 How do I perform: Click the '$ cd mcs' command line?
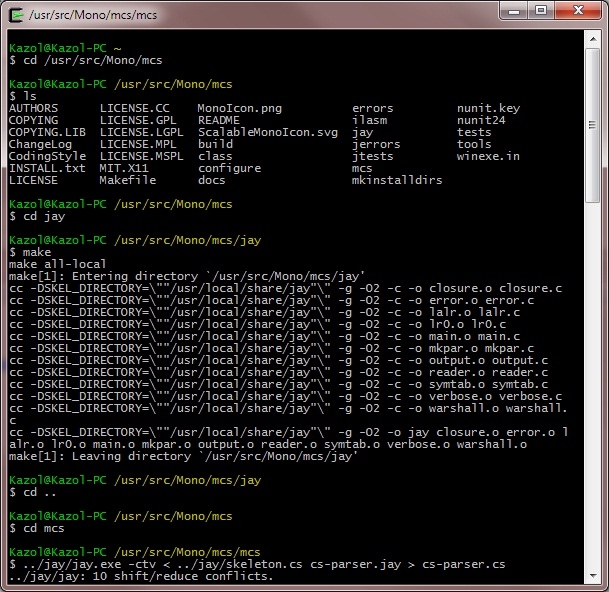(37, 528)
